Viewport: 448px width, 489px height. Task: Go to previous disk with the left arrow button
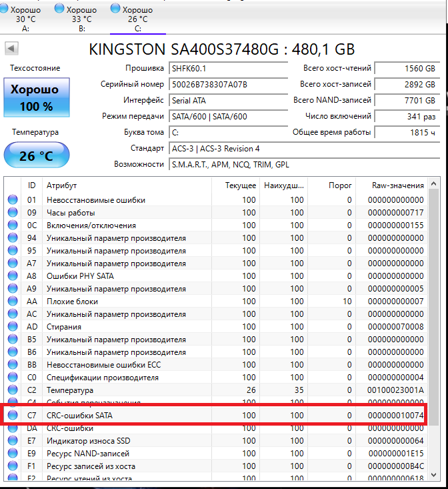11,48
